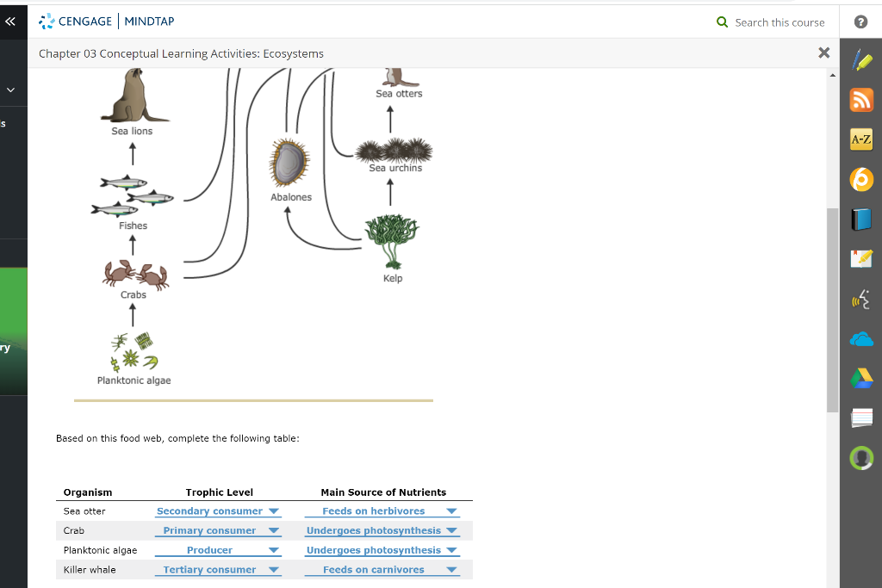Activate the ReadSpeaker text-to-speech icon
This screenshot has width=882, height=588.
point(860,299)
